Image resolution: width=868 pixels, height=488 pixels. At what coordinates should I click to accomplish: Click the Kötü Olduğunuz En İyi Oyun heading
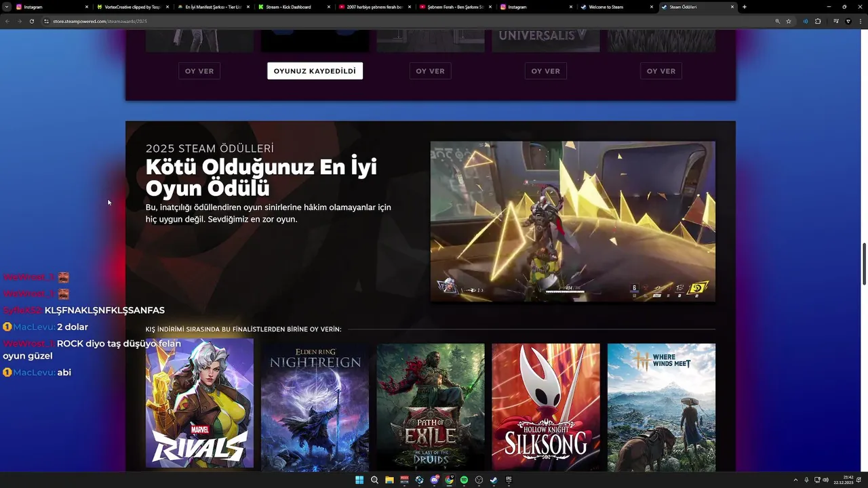pyautogui.click(x=261, y=178)
